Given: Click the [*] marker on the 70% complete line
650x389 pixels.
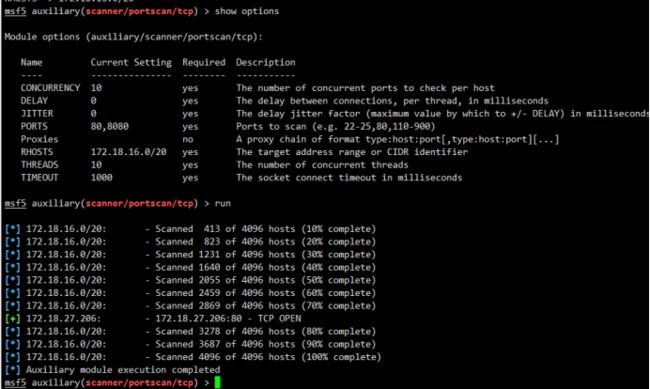Looking at the screenshot, I should point(12,306).
